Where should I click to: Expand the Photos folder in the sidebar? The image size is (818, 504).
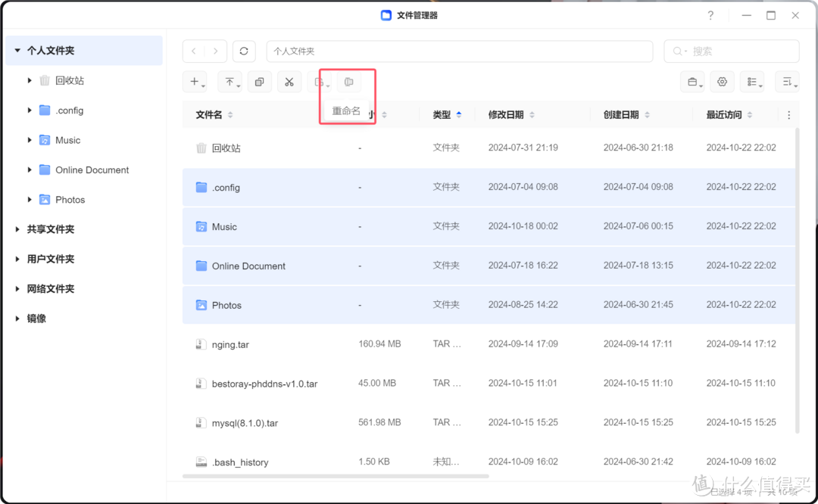[29, 199]
